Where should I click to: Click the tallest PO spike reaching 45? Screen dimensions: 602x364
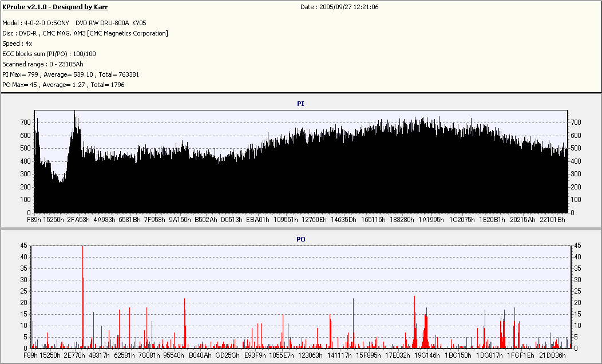tap(82, 248)
